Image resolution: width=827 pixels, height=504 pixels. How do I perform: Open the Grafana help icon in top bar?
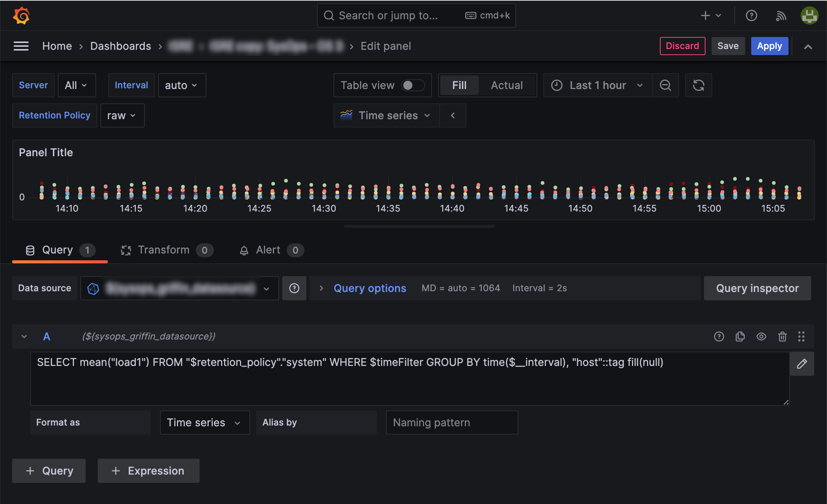point(752,15)
